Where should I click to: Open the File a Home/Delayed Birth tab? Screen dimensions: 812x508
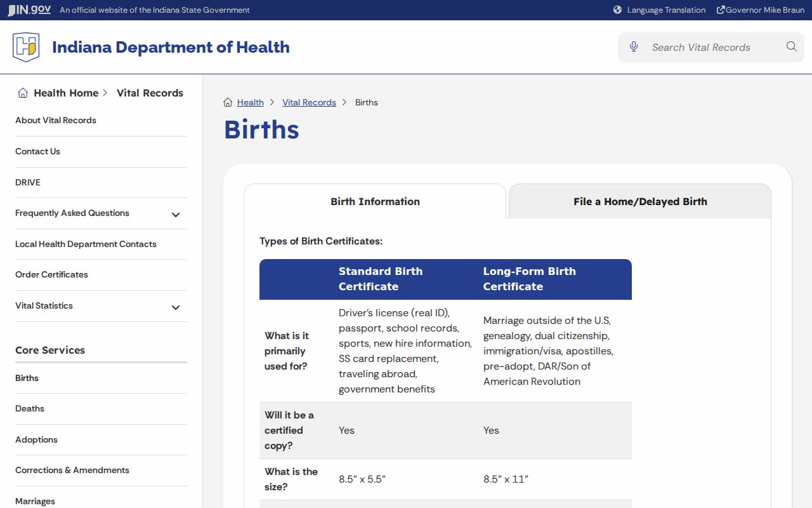640,201
